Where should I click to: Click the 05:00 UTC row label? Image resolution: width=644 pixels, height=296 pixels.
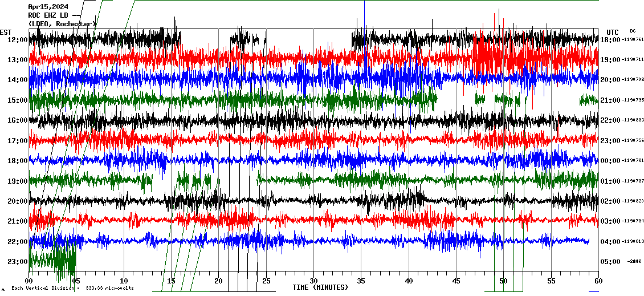[610, 262]
